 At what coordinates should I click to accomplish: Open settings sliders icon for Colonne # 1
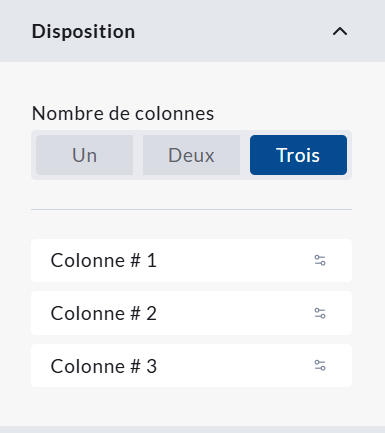pyautogui.click(x=320, y=260)
